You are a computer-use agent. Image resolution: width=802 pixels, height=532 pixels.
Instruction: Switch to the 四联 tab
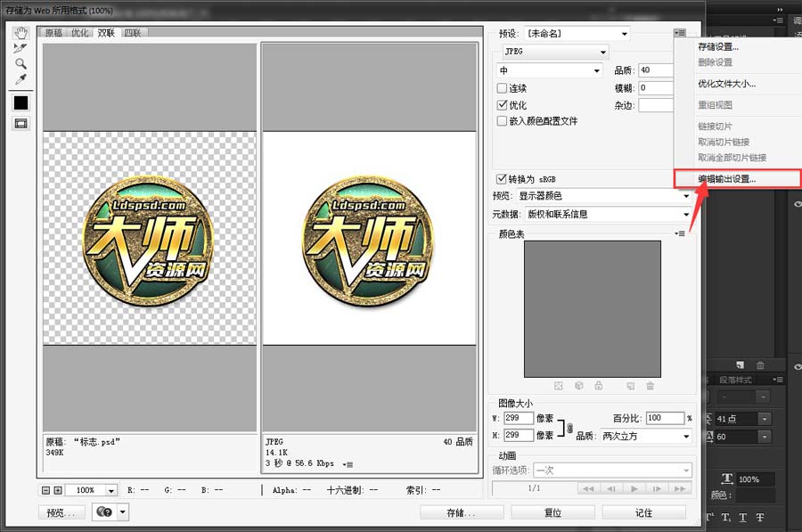click(x=133, y=33)
